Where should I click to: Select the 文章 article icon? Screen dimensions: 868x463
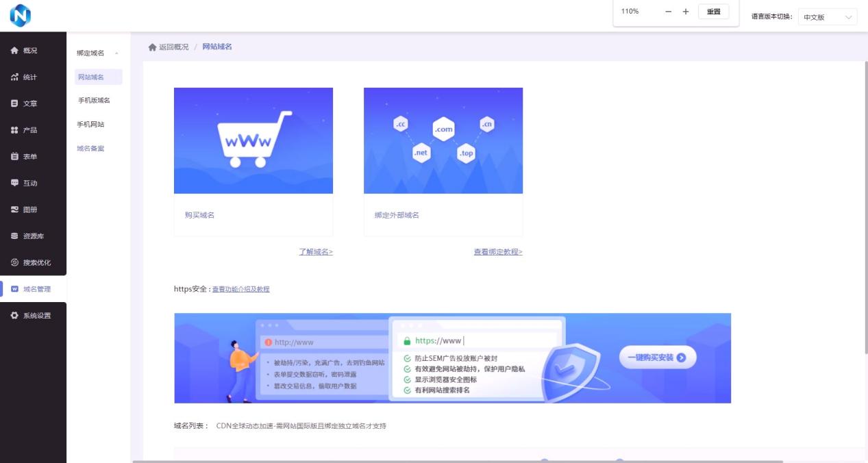coord(14,103)
